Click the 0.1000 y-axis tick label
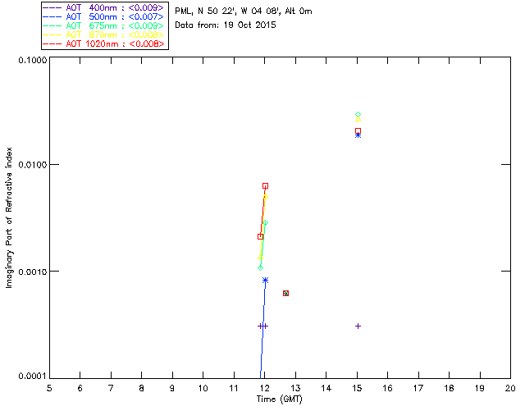525x420 pixels. coord(32,60)
